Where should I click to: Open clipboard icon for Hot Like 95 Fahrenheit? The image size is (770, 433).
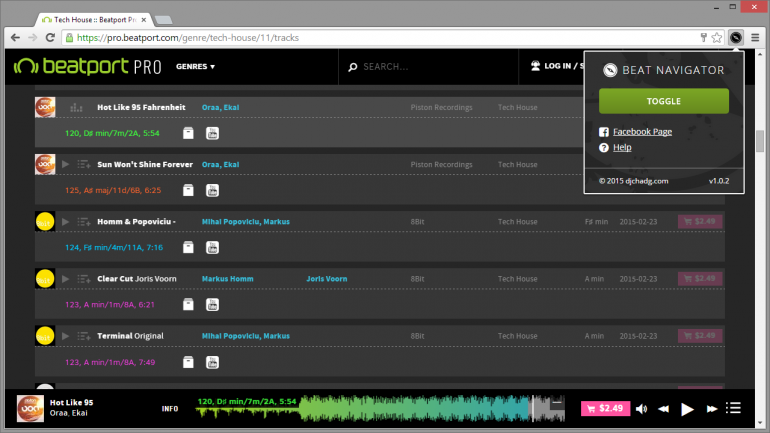tap(188, 133)
